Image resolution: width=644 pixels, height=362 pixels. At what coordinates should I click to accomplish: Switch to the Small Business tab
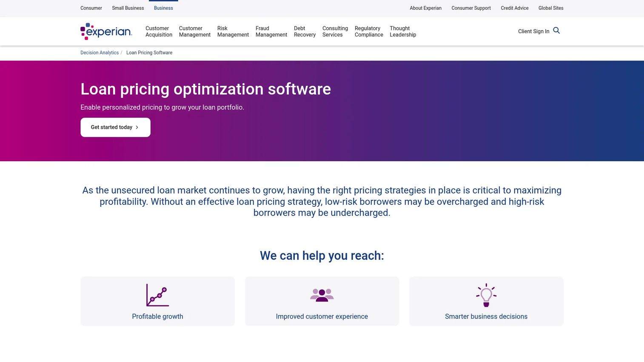click(128, 8)
